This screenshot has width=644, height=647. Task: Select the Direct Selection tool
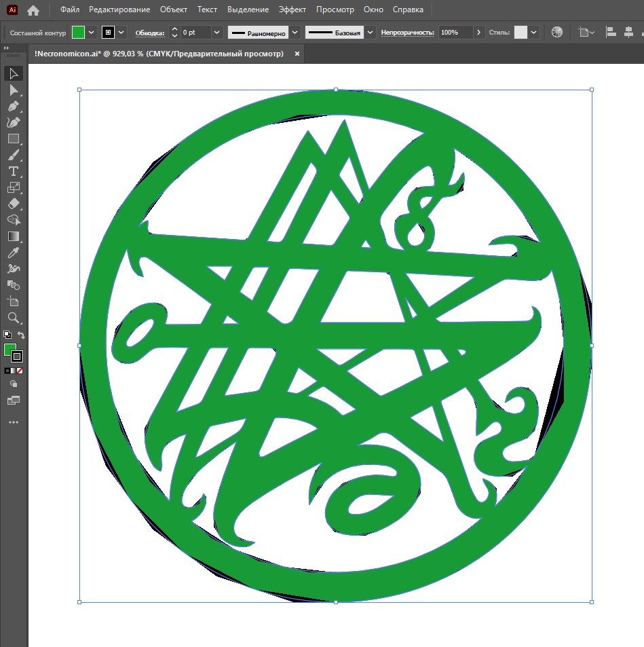point(13,90)
